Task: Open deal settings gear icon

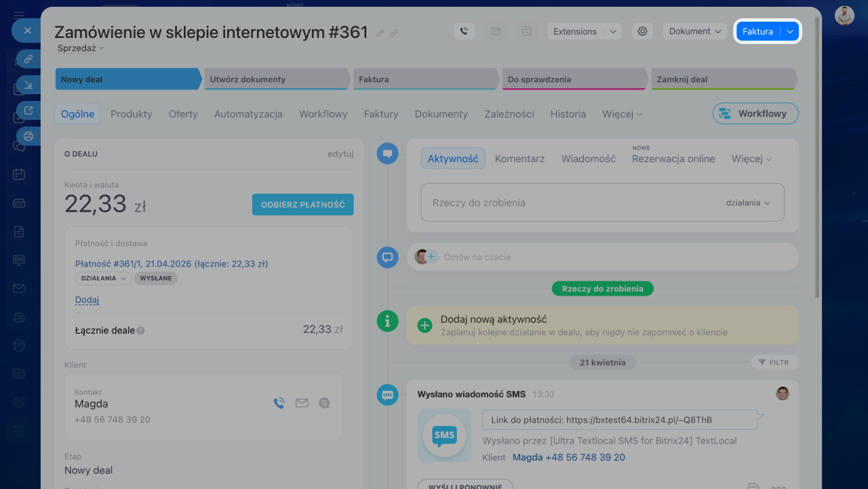Action: pyautogui.click(x=643, y=31)
